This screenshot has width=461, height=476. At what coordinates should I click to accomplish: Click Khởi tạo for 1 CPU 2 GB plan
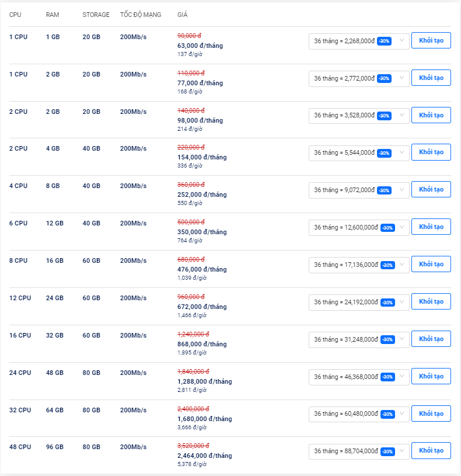click(x=431, y=78)
